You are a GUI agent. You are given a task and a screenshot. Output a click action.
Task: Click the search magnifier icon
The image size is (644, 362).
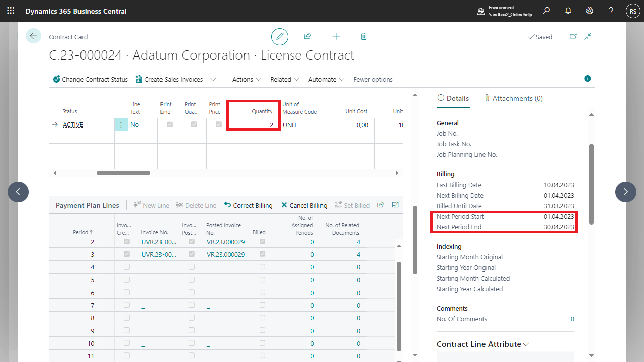coord(546,11)
